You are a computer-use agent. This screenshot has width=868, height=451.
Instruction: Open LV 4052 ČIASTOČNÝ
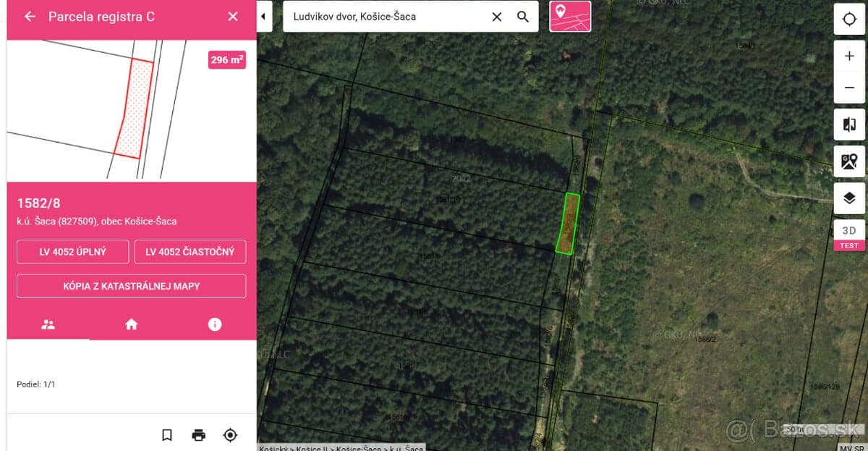point(190,252)
